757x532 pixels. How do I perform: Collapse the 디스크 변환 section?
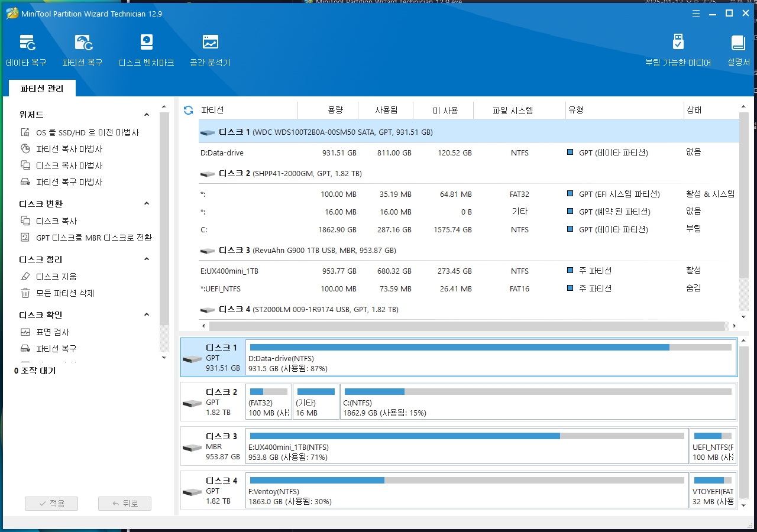click(147, 203)
